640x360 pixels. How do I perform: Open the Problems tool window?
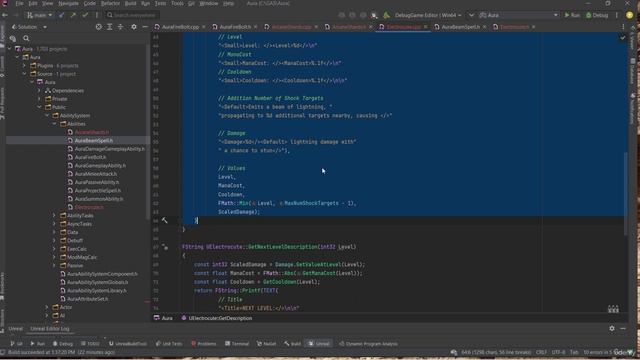coord(204,344)
